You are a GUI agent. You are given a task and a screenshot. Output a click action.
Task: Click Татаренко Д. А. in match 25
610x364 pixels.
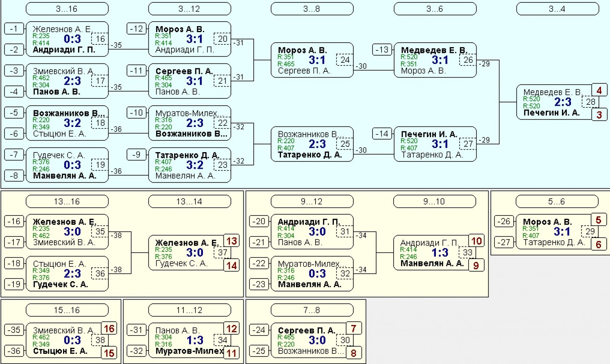(x=309, y=155)
